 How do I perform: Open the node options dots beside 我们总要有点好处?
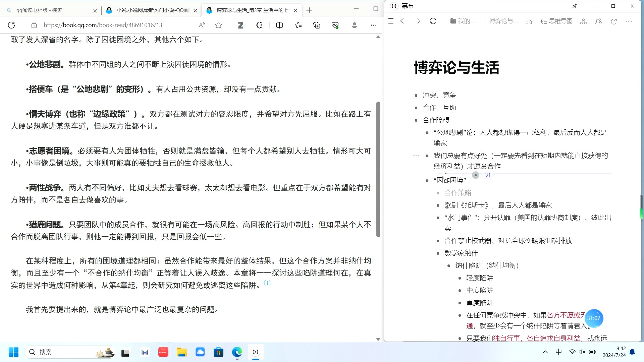(x=416, y=156)
